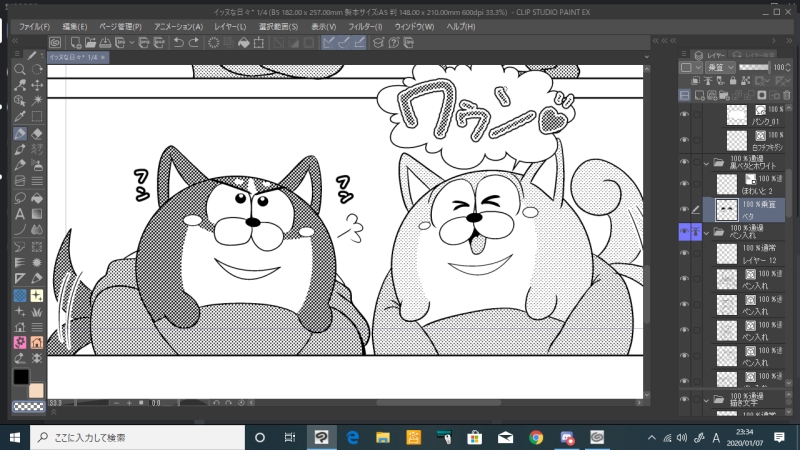Select the Auto select magic wand tool
The image size is (800, 450).
pos(37,100)
